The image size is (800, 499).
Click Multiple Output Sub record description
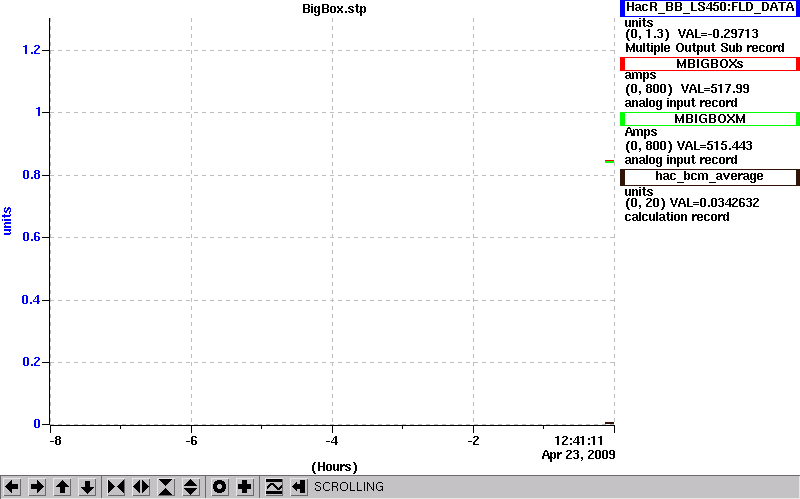click(x=705, y=48)
